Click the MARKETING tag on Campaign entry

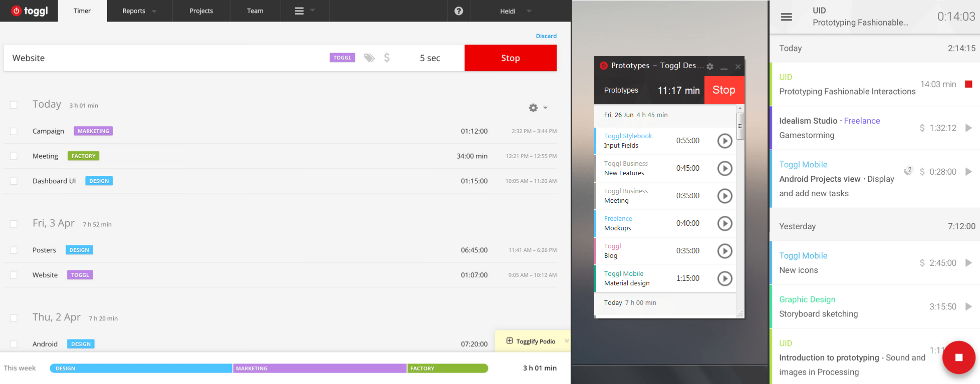coord(93,131)
